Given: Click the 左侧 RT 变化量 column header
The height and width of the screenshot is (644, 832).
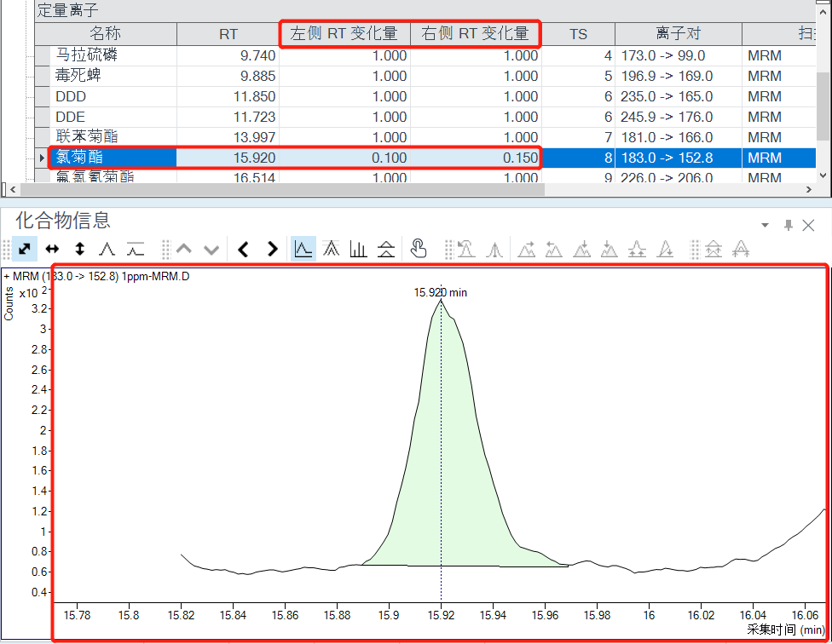Looking at the screenshot, I should [344, 34].
